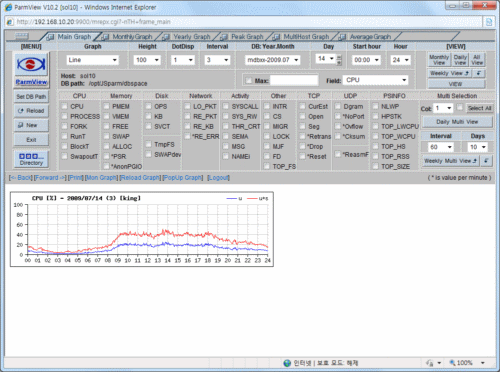
Task: Click the Internet Explorer page icon in address bar
Action: pyautogui.click(x=10, y=22)
